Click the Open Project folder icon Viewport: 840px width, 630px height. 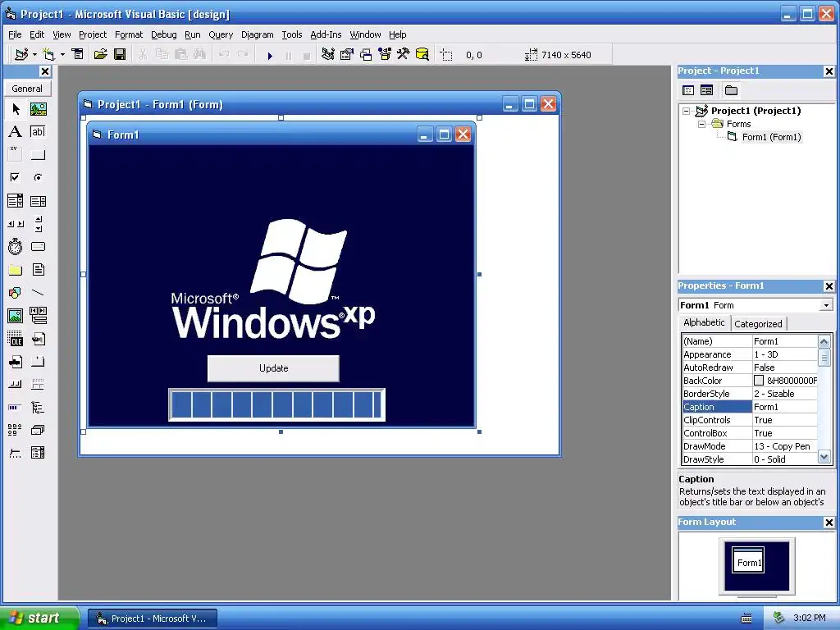(100, 55)
